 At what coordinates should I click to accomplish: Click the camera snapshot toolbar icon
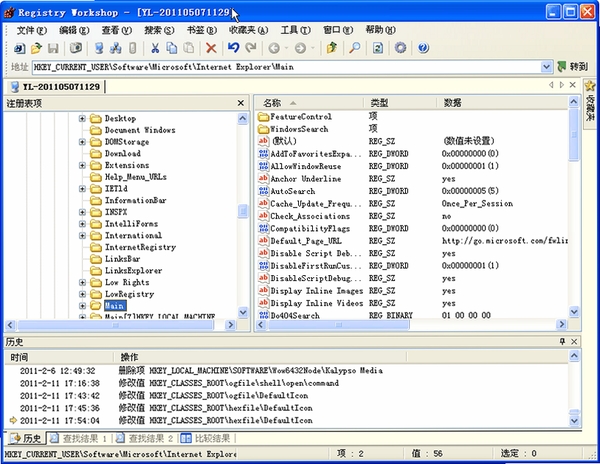point(76,48)
